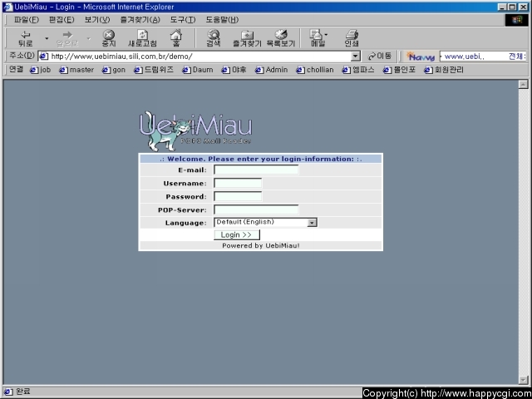Click the Powered by UebiMiau! text

[x=260, y=246]
